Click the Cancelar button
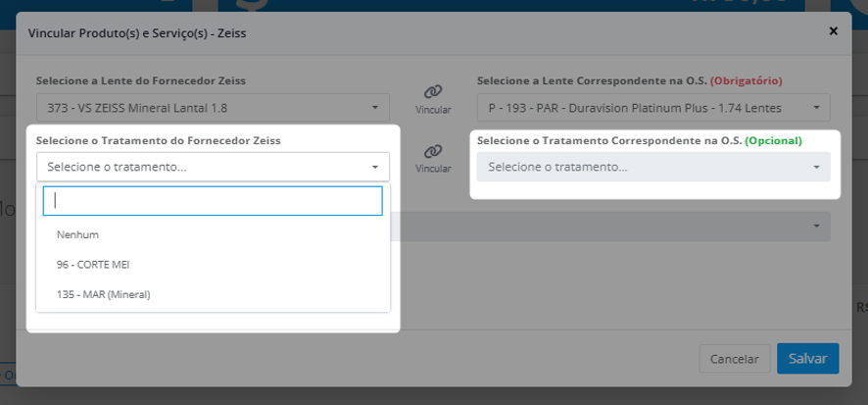Image resolution: width=868 pixels, height=405 pixels. (x=735, y=359)
